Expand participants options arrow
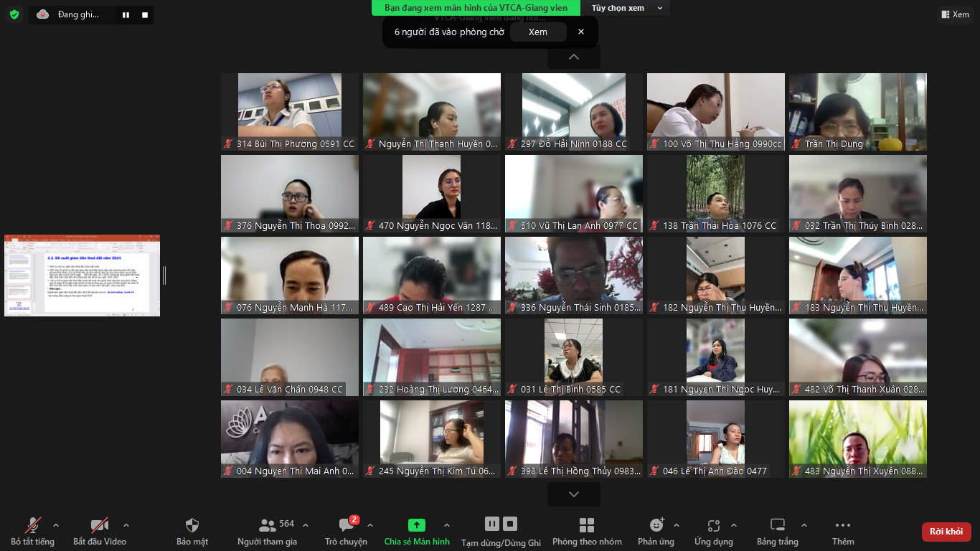Image resolution: width=980 pixels, height=551 pixels. [x=306, y=524]
